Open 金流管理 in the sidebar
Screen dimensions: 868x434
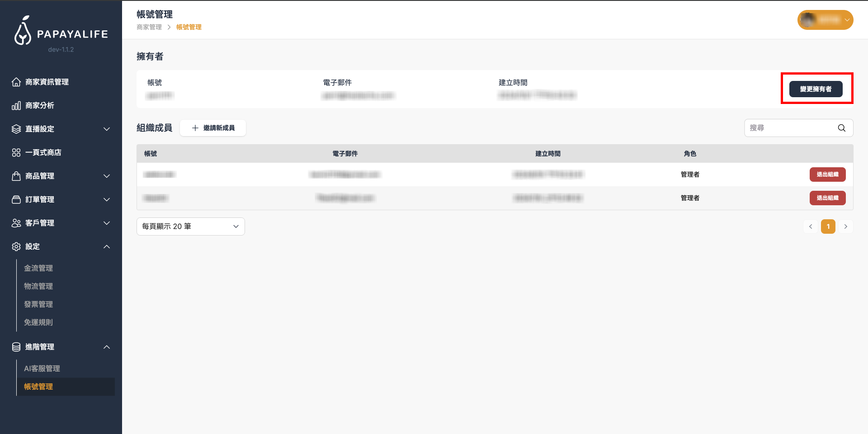(38, 268)
